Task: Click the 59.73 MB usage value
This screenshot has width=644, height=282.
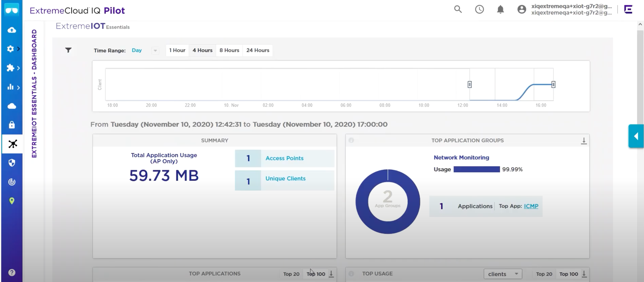Action: pyautogui.click(x=164, y=175)
